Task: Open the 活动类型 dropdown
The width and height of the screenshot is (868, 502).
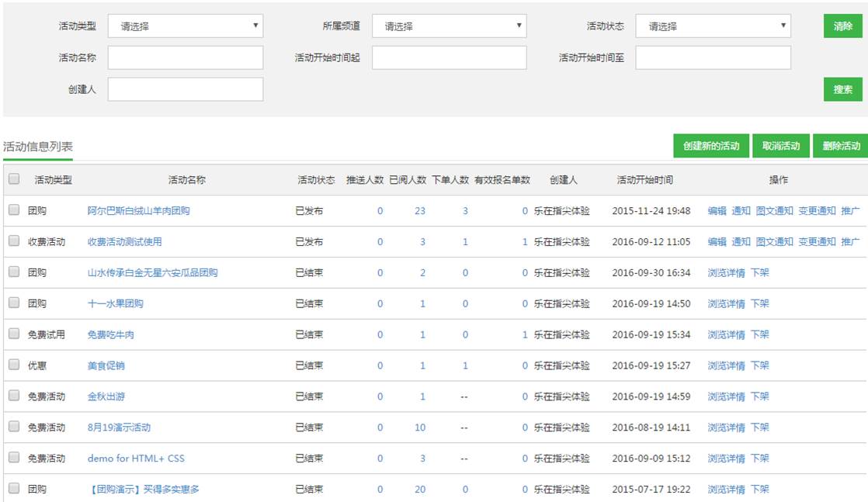Action: [185, 26]
